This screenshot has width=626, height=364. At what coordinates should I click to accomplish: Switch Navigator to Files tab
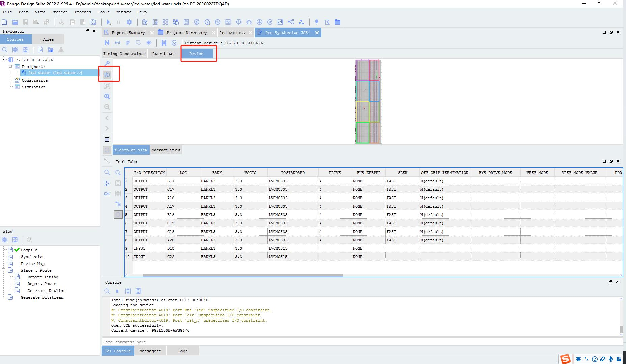pyautogui.click(x=48, y=39)
